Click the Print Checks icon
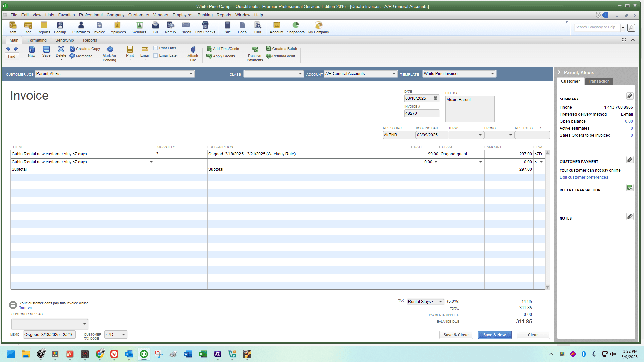The width and height of the screenshot is (644, 362). 205,27
